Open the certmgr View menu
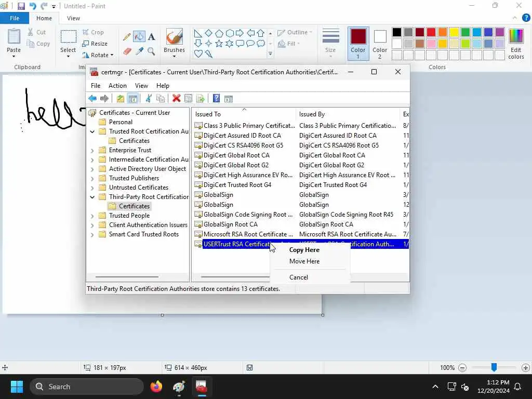Image resolution: width=532 pixels, height=399 pixels. (x=141, y=86)
